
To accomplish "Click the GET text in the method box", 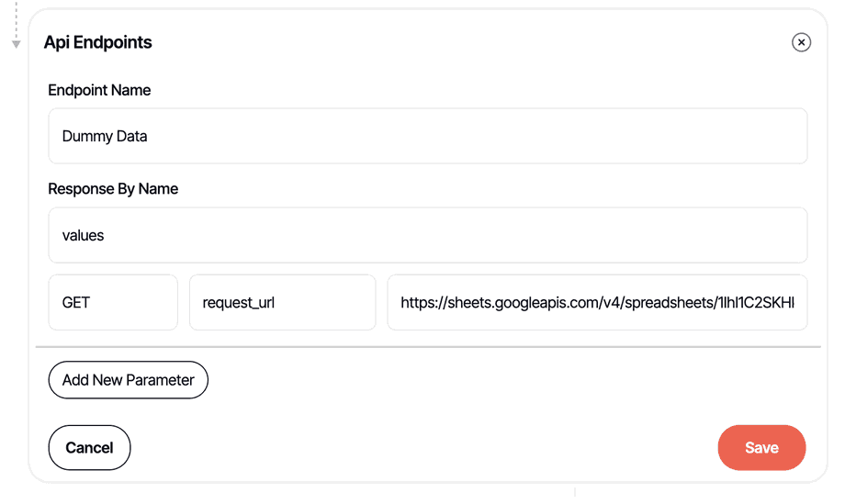I will tap(76, 302).
